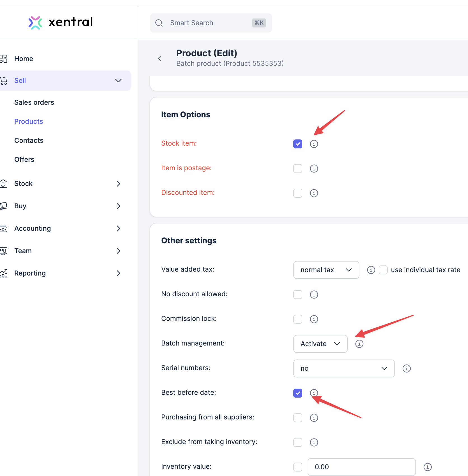Uncheck the Stock item checkbox
Image resolution: width=468 pixels, height=476 pixels.
tap(298, 144)
